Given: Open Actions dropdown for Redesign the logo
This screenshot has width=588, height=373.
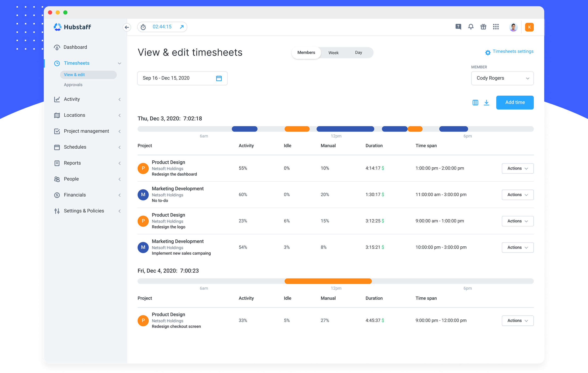Looking at the screenshot, I should coord(517,221).
